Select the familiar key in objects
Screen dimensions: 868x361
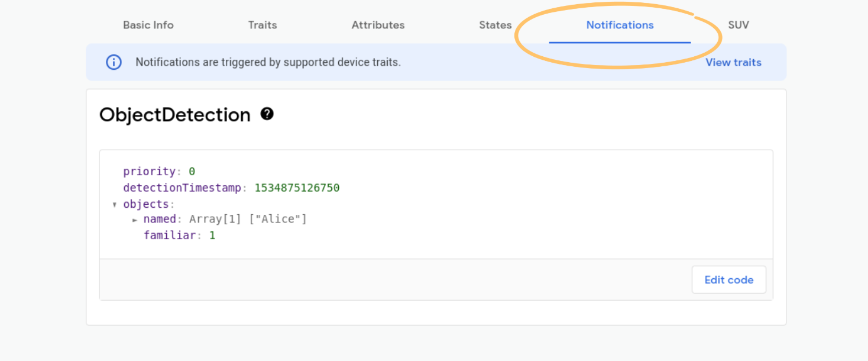pyautogui.click(x=169, y=236)
